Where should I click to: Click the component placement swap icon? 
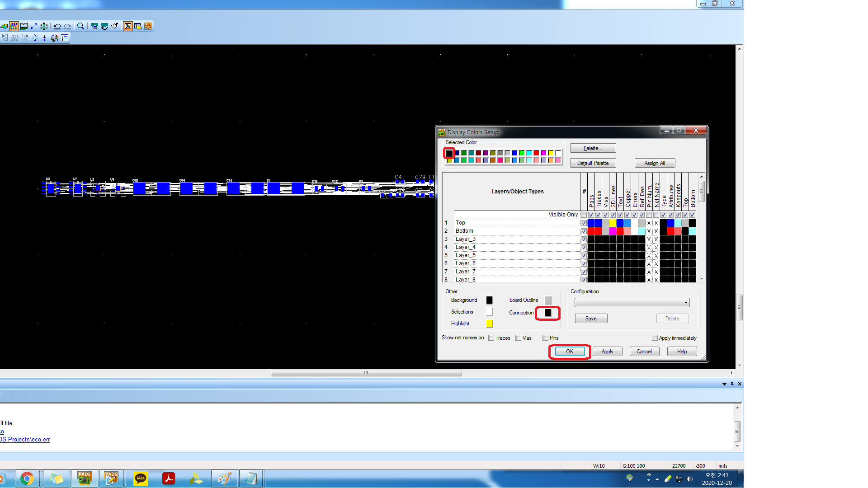pos(55,38)
